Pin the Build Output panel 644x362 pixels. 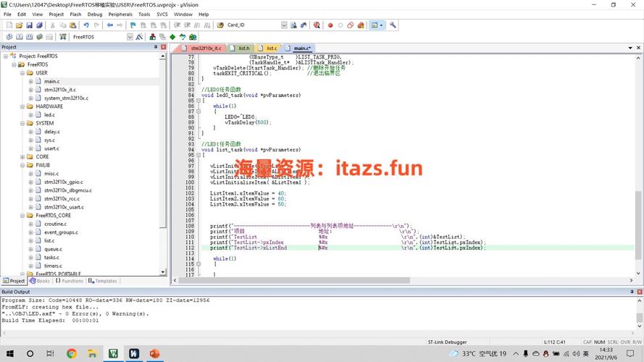point(632,292)
